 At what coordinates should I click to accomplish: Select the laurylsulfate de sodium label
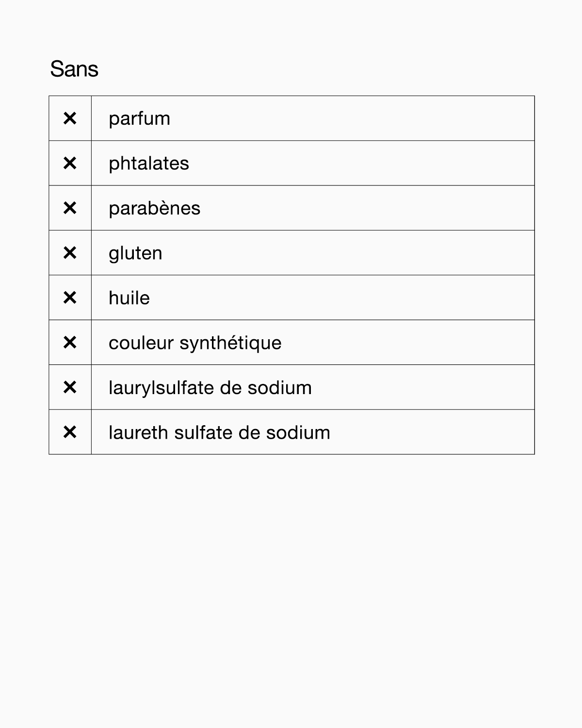point(210,388)
